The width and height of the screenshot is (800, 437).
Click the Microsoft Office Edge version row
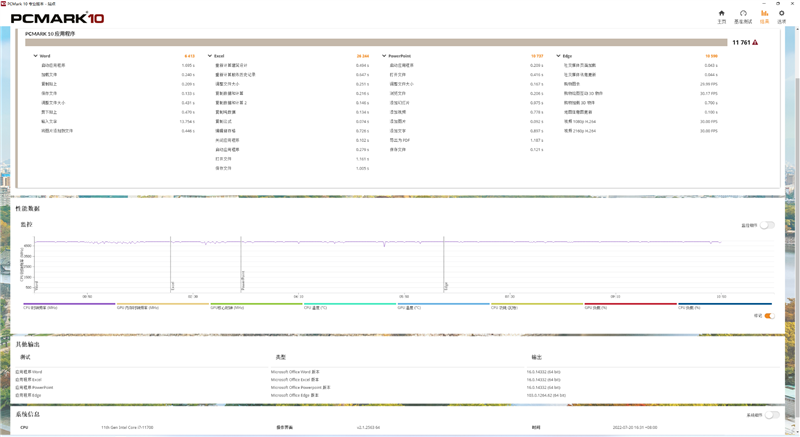point(294,395)
